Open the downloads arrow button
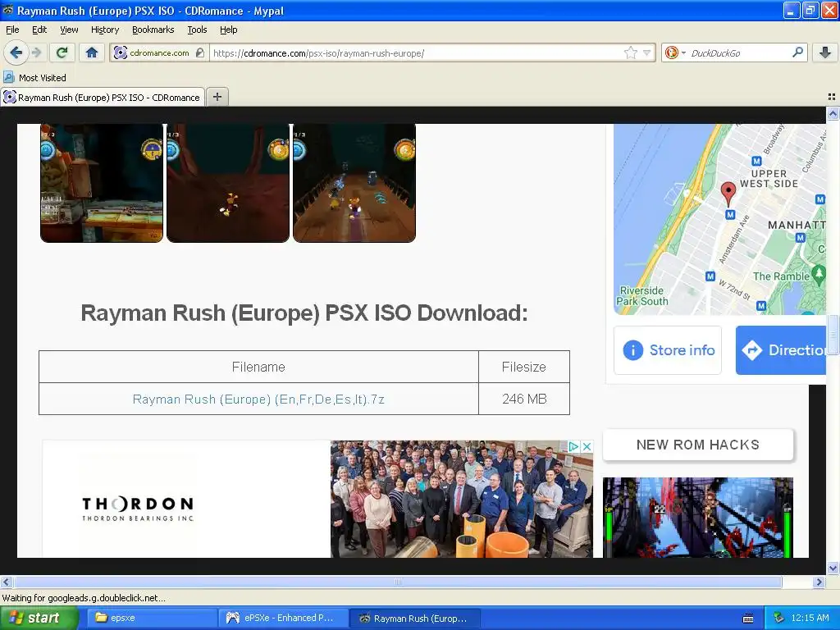 [x=825, y=52]
